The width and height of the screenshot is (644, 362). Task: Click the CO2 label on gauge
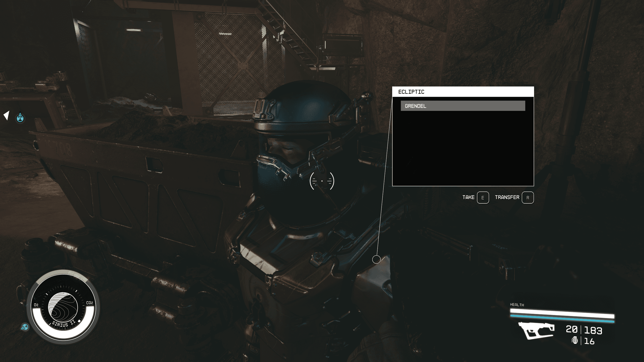point(90,303)
